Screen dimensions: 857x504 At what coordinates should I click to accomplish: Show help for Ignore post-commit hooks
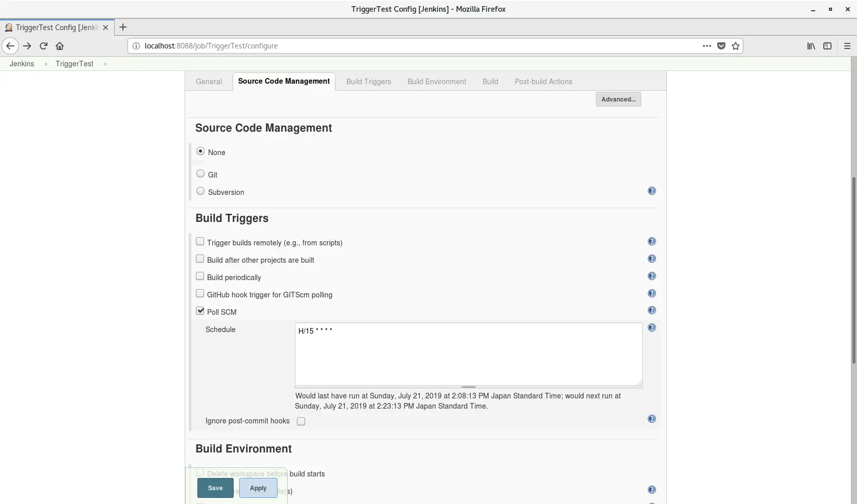coord(651,419)
